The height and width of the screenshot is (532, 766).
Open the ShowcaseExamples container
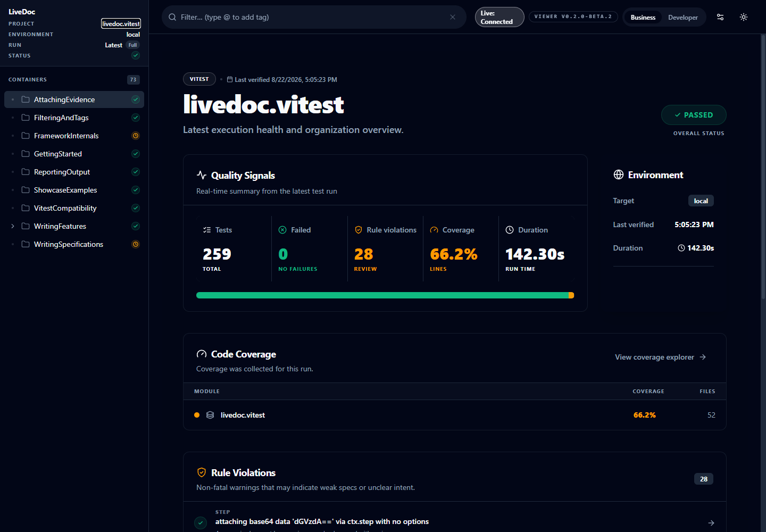(74, 190)
